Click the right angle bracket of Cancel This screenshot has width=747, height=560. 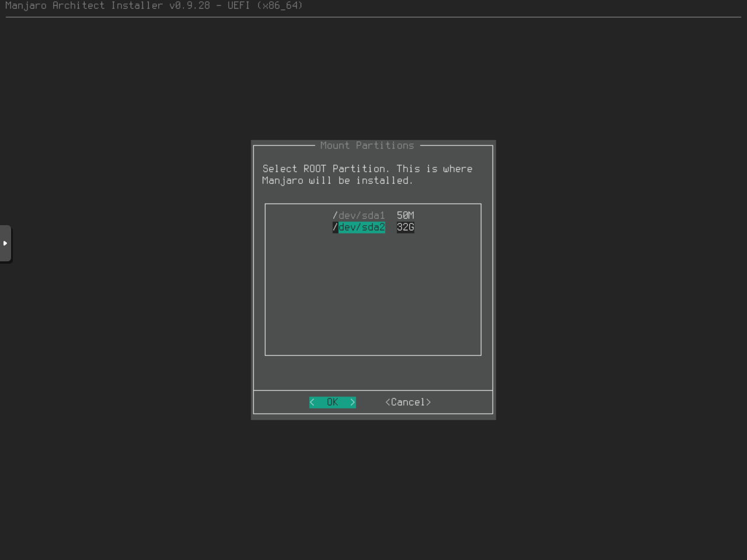pyautogui.click(x=428, y=402)
